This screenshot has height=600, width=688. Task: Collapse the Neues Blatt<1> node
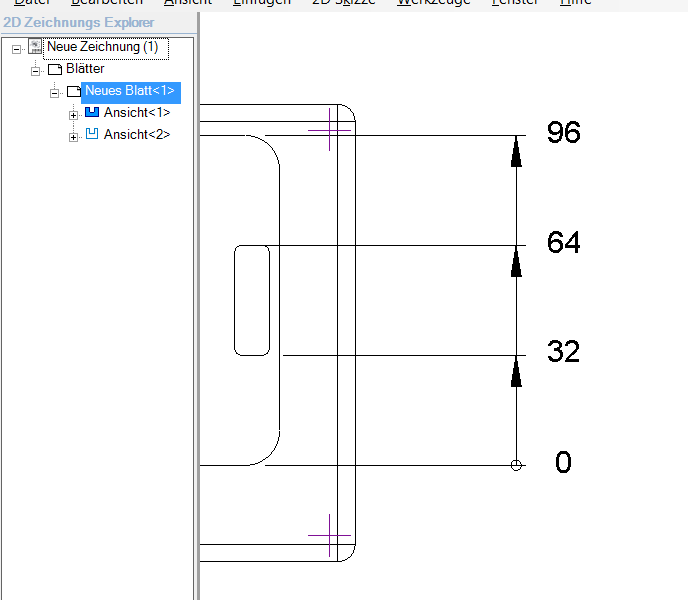54,93
